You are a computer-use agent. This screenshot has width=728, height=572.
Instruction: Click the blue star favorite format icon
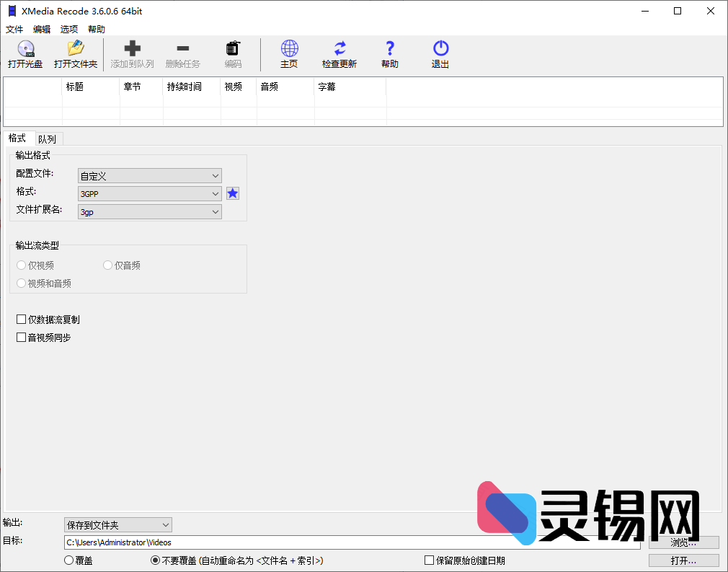232,193
